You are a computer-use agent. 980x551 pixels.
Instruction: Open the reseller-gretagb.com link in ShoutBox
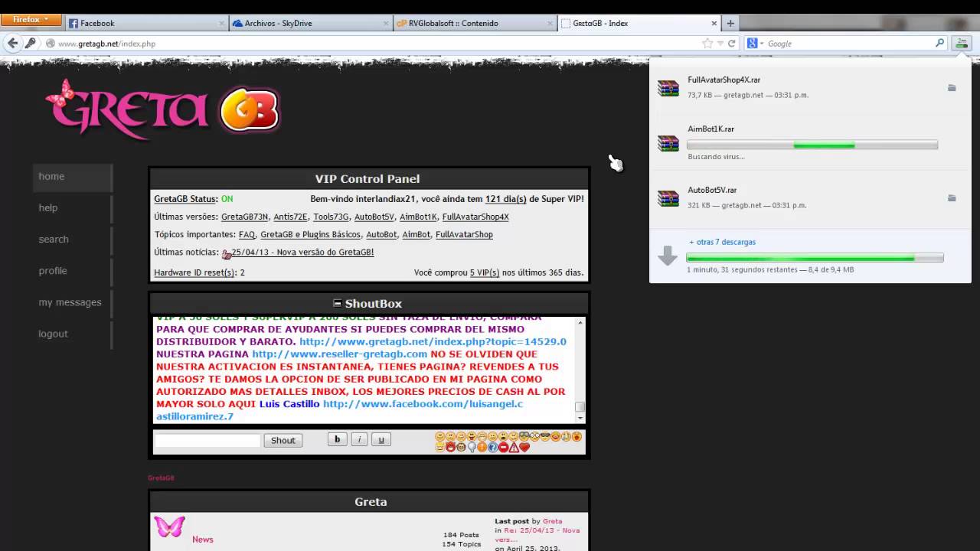tap(339, 354)
